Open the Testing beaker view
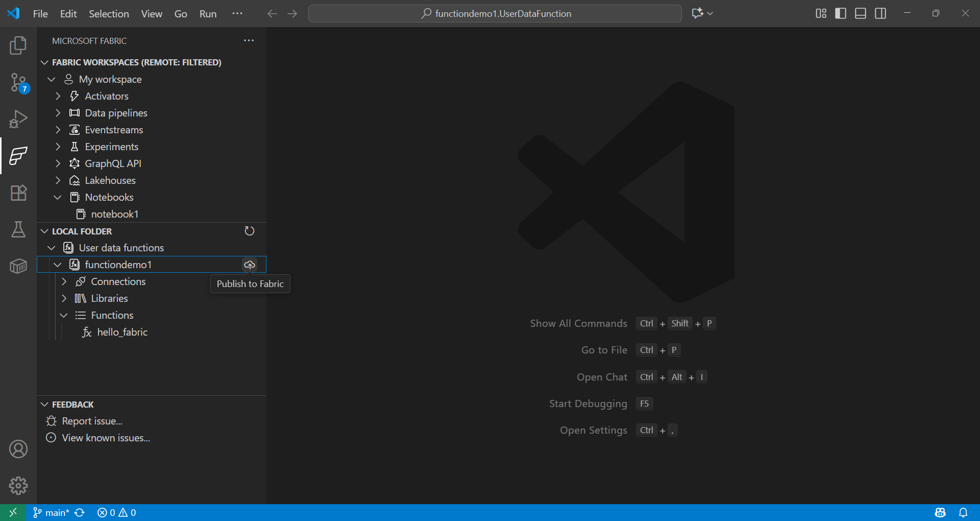The image size is (980, 521). pos(18,230)
